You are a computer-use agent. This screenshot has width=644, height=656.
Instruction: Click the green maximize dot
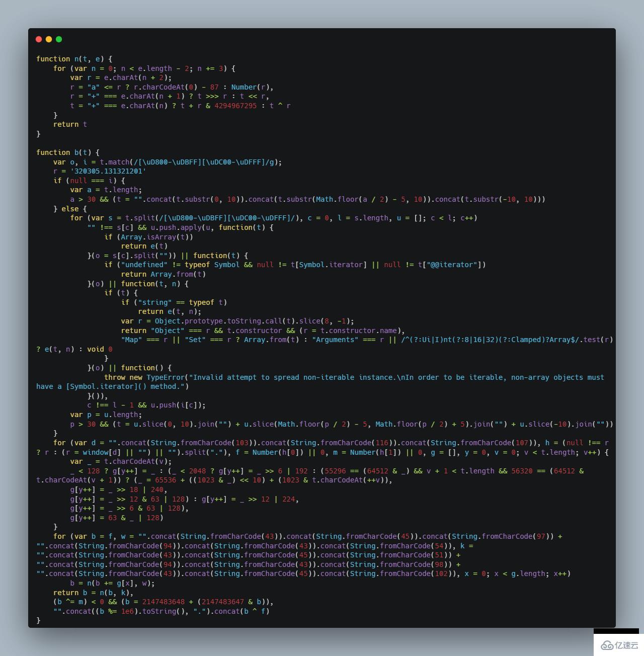coord(59,39)
